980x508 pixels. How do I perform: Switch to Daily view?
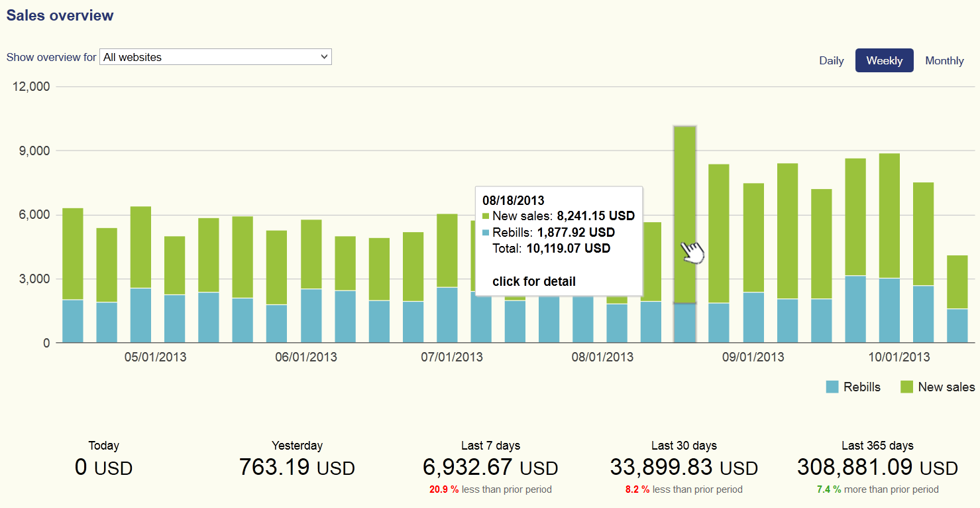point(832,60)
